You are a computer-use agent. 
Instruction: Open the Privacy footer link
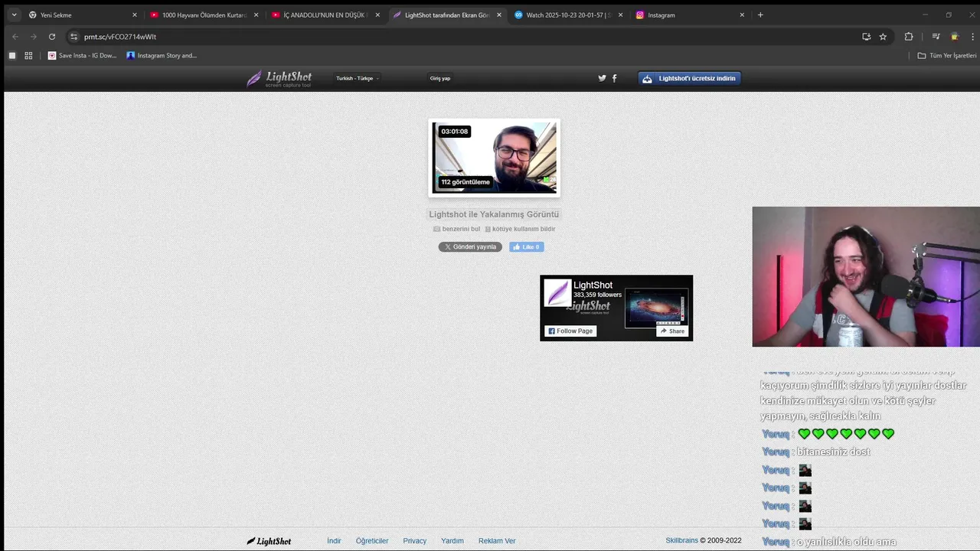[x=414, y=540]
